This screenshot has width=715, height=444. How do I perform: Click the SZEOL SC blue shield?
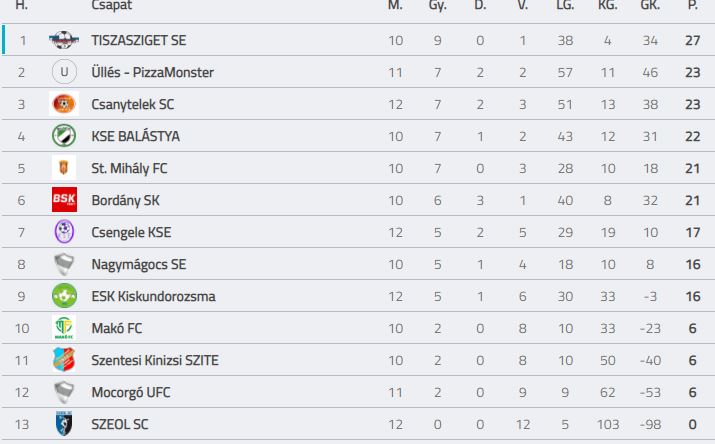pos(64,423)
